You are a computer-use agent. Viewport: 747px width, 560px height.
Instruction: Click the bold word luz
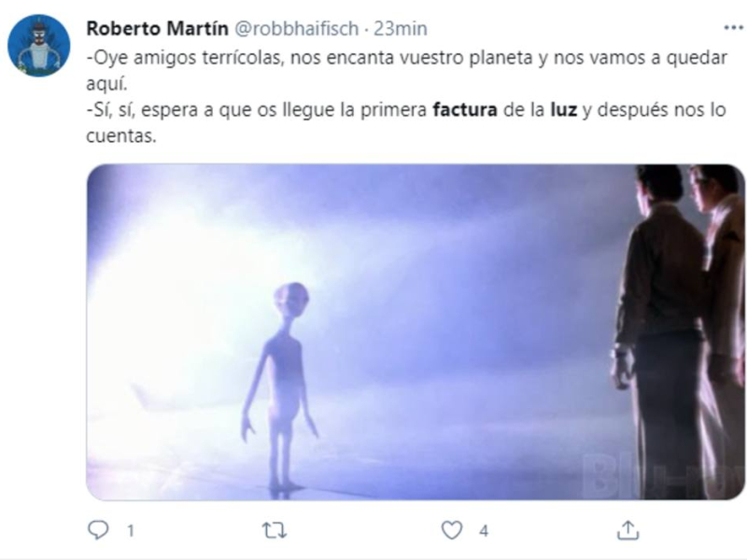point(564,110)
